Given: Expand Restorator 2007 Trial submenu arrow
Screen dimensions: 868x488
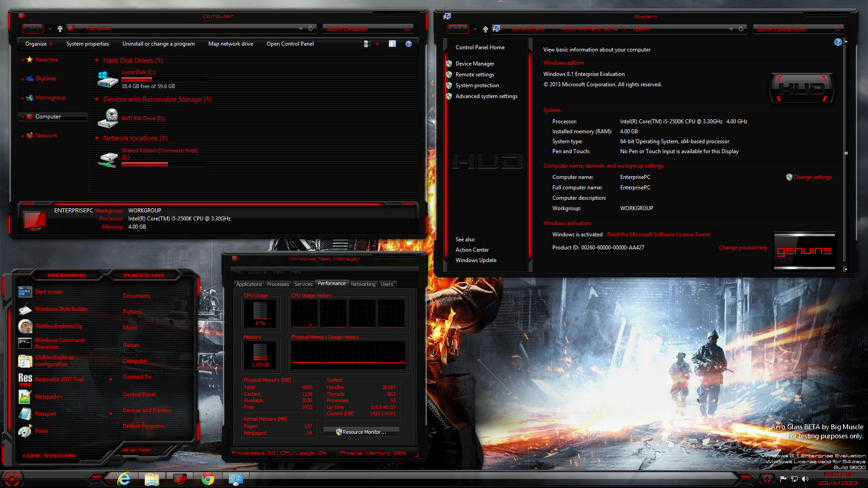Looking at the screenshot, I should (111, 380).
